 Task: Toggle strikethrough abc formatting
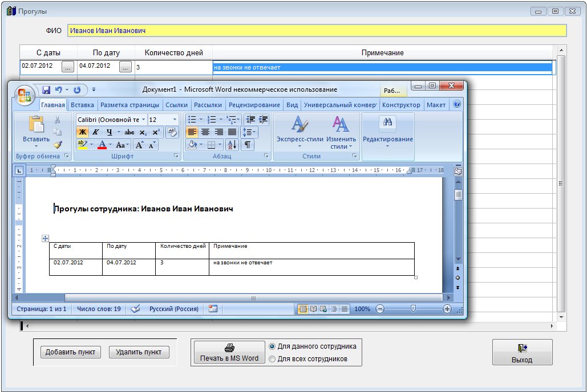[129, 132]
